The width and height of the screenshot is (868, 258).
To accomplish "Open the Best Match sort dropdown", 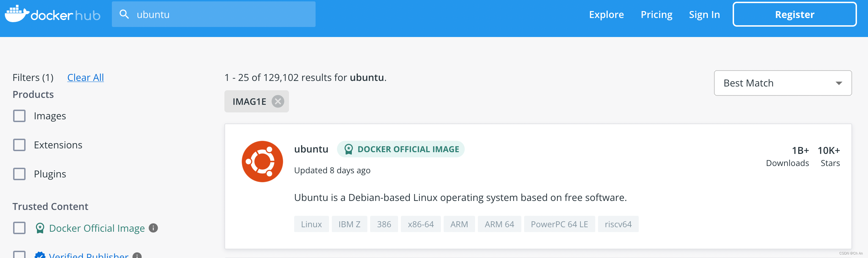I will click(x=783, y=83).
